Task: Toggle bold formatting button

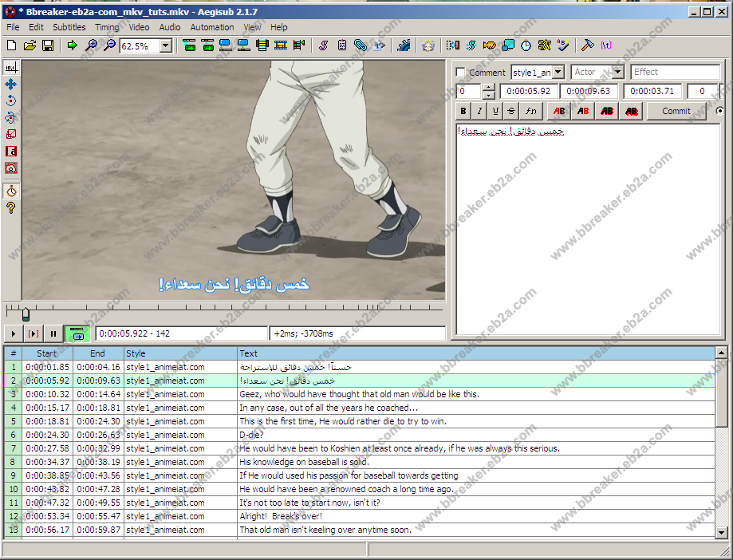Action: 463,111
